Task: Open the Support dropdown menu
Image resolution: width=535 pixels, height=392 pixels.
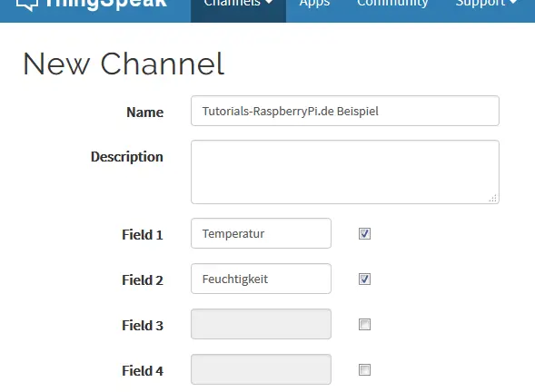Action: (487, 4)
